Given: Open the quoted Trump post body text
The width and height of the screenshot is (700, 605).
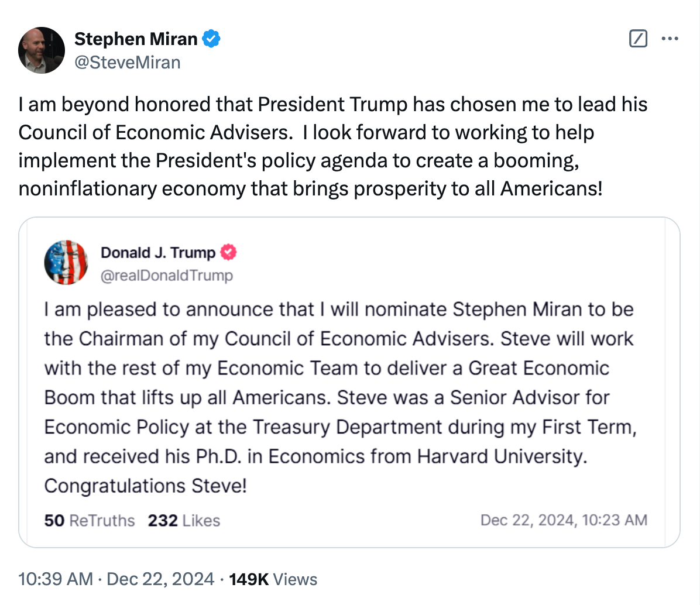Looking at the screenshot, I should pyautogui.click(x=339, y=383).
